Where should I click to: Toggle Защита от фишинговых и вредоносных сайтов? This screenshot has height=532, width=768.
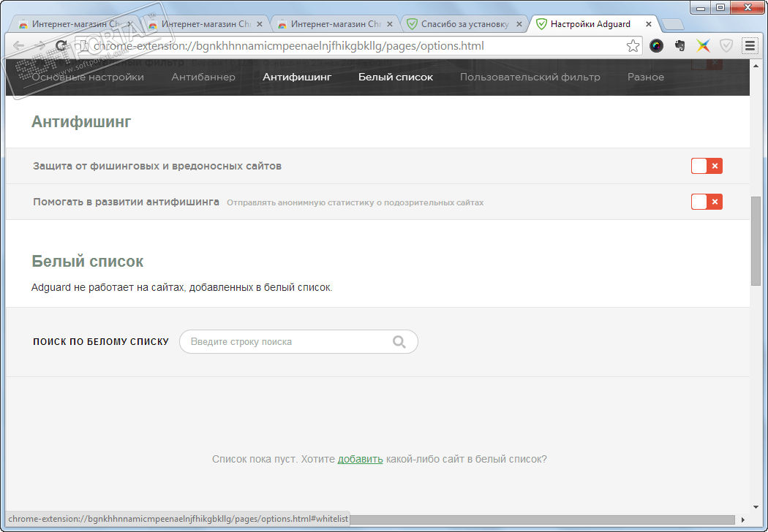pos(707,166)
